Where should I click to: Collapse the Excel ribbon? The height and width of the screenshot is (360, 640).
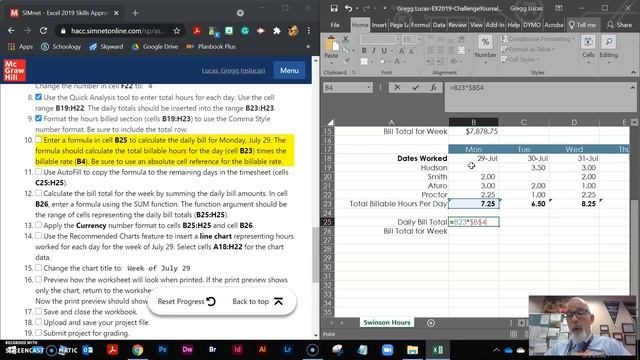[x=633, y=72]
